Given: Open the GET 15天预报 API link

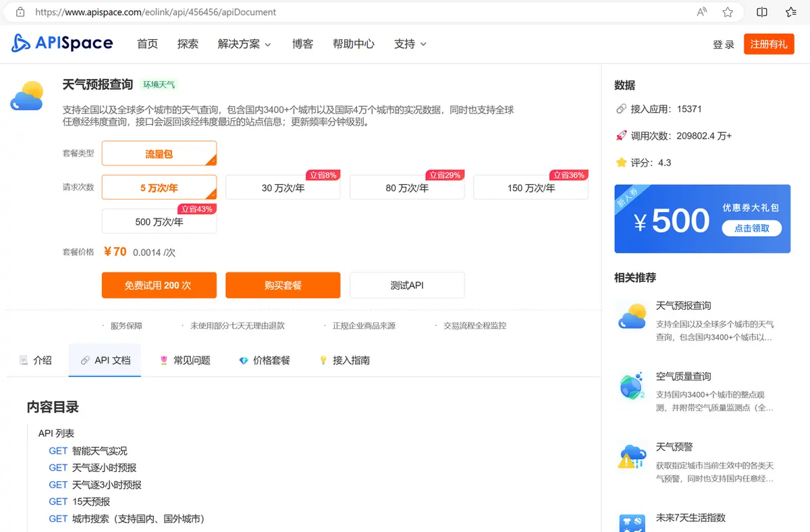Looking at the screenshot, I should (x=79, y=502).
